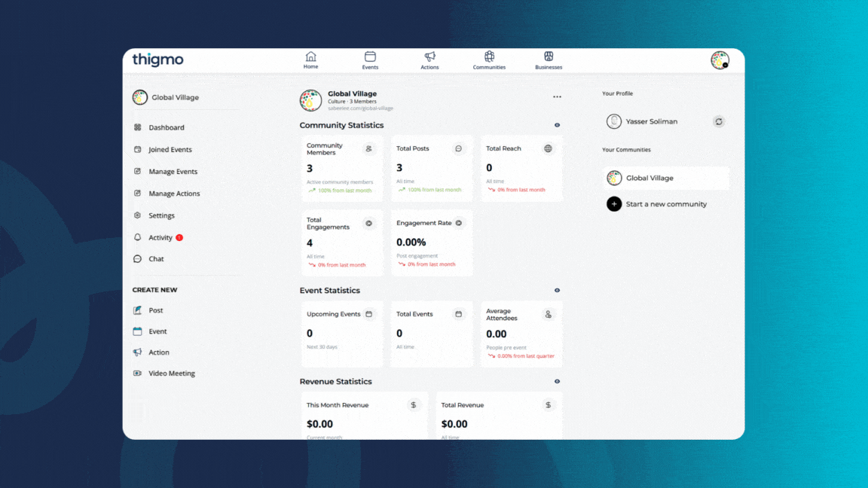Open Joined Events from the sidebar

coord(170,149)
